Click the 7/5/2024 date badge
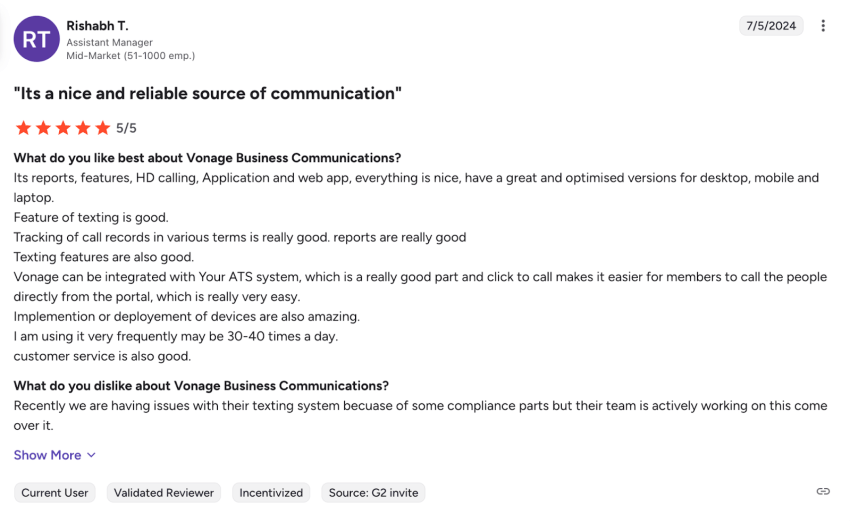Viewport: 850px width, 522px height. click(771, 26)
